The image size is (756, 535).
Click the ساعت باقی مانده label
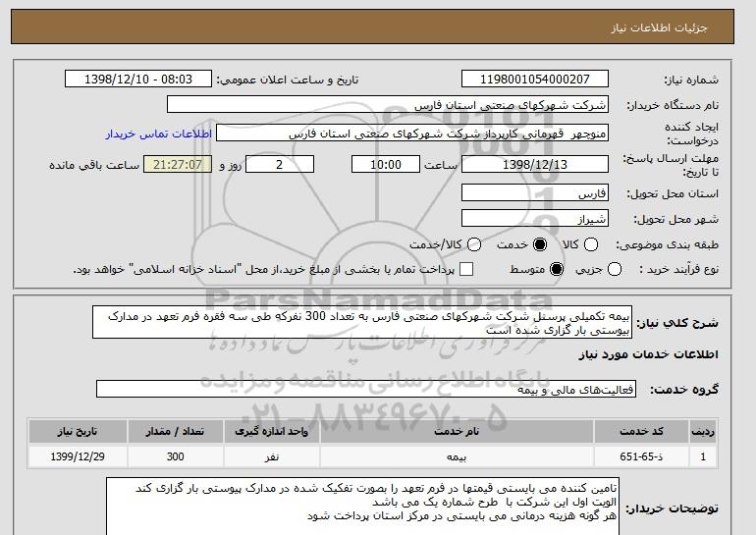tap(94, 165)
